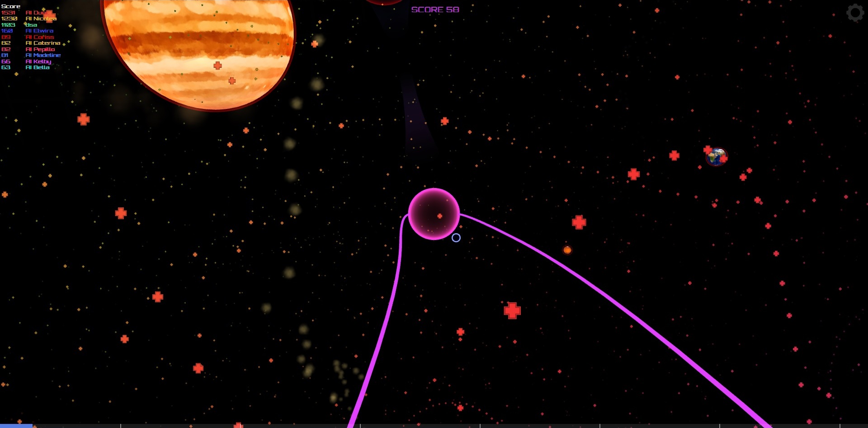Click the pink glowing player orb
The width and height of the screenshot is (868, 428).
(x=434, y=214)
